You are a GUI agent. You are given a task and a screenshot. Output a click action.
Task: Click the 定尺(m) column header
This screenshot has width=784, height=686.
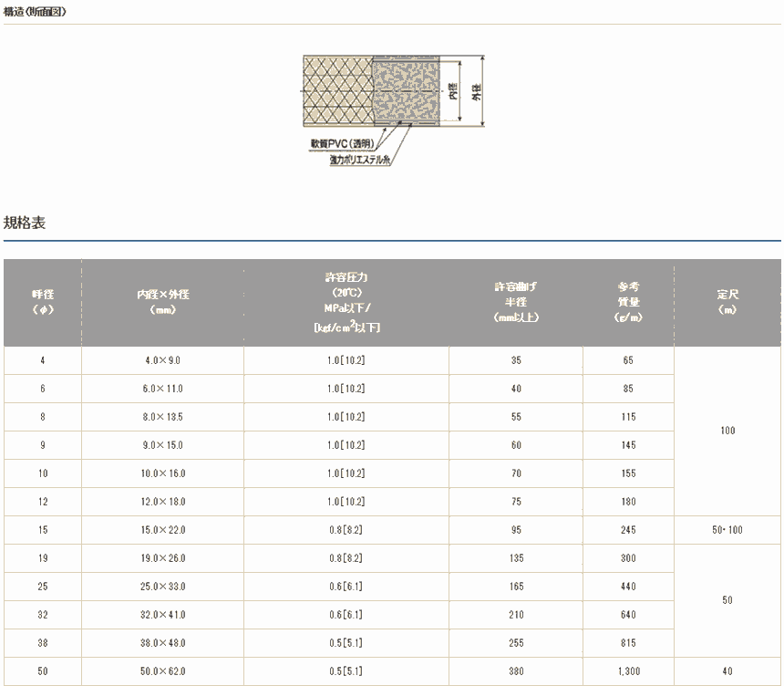(727, 303)
